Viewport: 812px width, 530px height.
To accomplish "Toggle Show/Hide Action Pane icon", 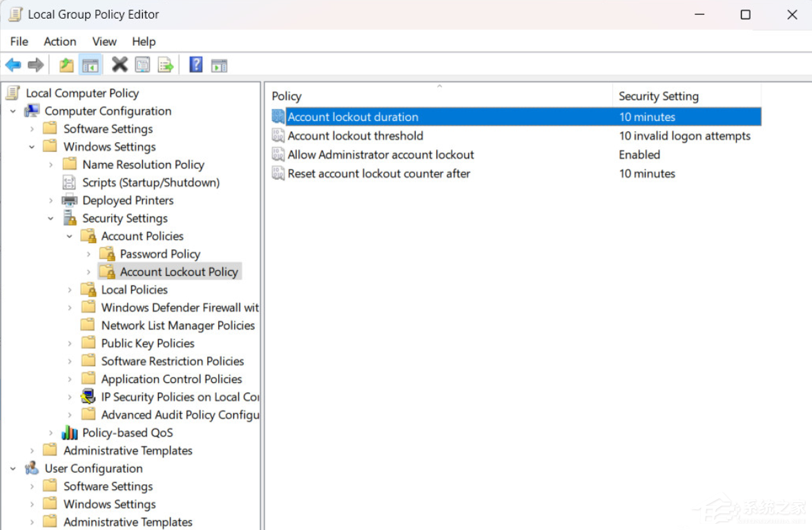I will [219, 66].
